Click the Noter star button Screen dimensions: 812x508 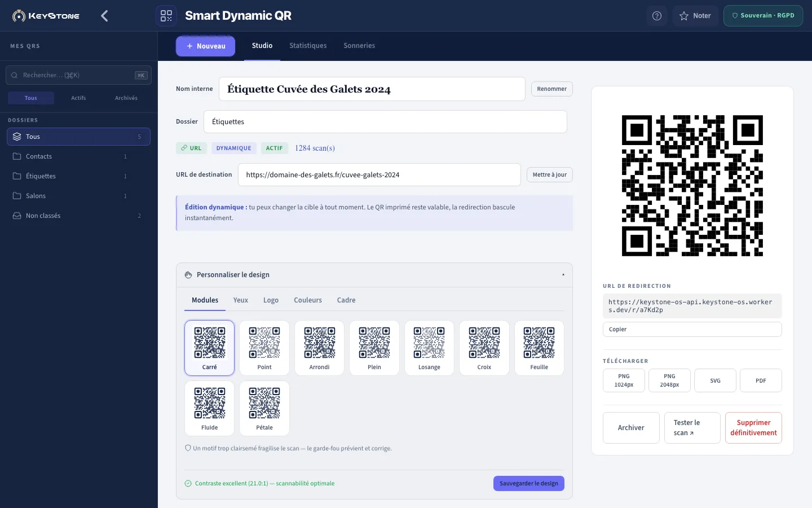click(x=695, y=16)
